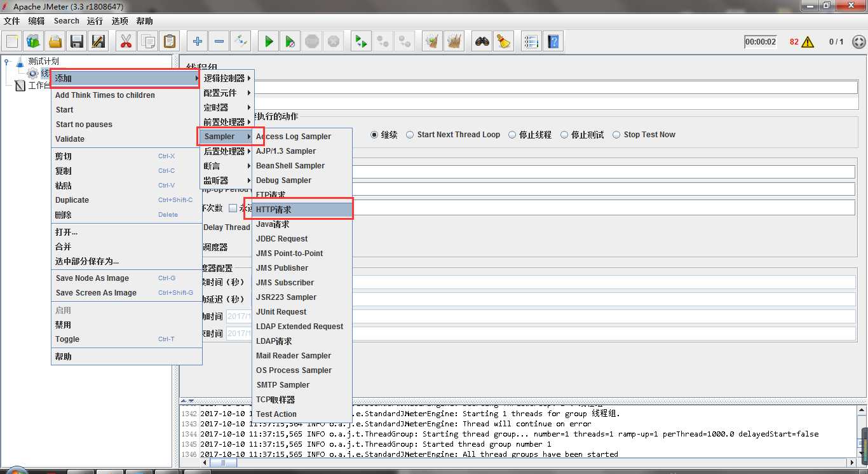Choose HTTP请求 from Sampler list
This screenshot has height=474, width=868.
click(x=302, y=209)
